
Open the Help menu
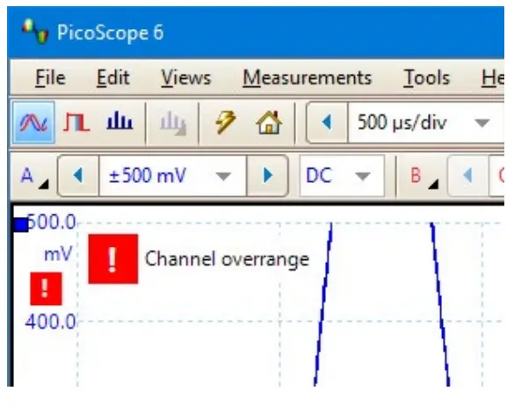(493, 78)
